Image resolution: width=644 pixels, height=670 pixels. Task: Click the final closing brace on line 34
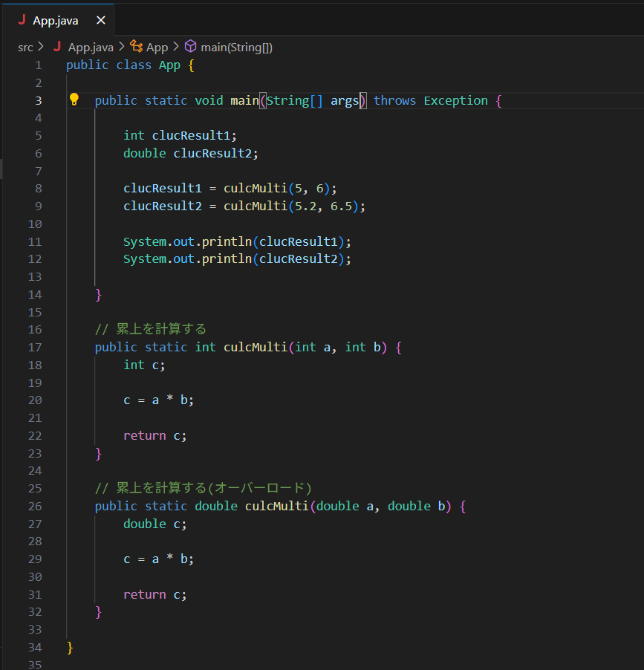tap(70, 647)
